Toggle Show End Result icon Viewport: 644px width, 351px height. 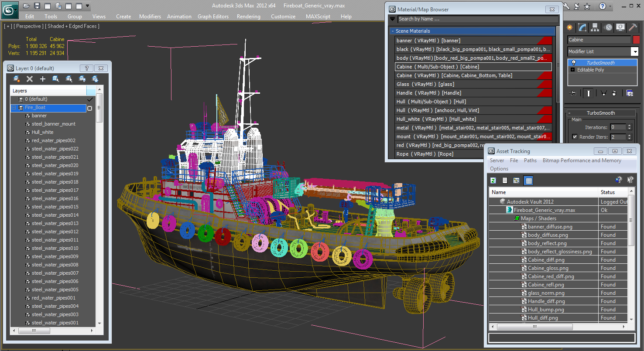tap(589, 93)
